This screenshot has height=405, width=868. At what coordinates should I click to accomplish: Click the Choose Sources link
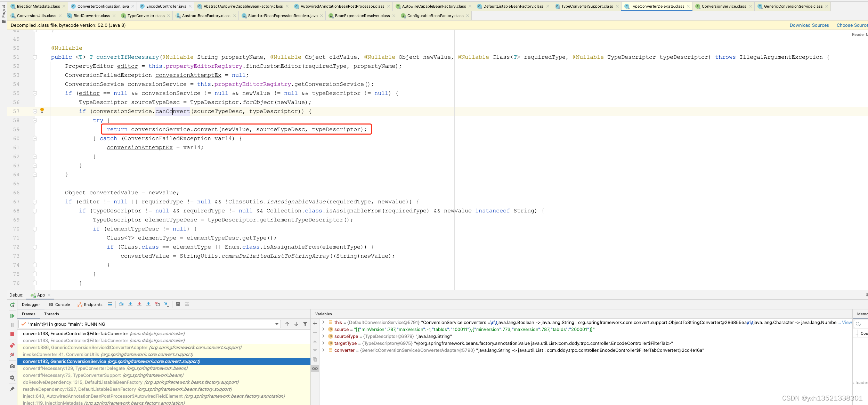coord(852,25)
